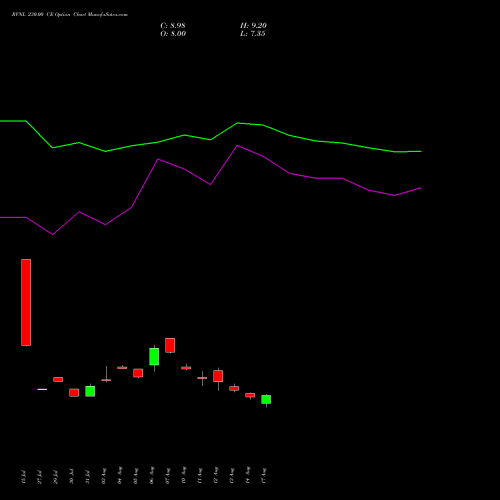Select the '06 Aug' date label
The height and width of the screenshot is (500, 500).
click(x=151, y=476)
